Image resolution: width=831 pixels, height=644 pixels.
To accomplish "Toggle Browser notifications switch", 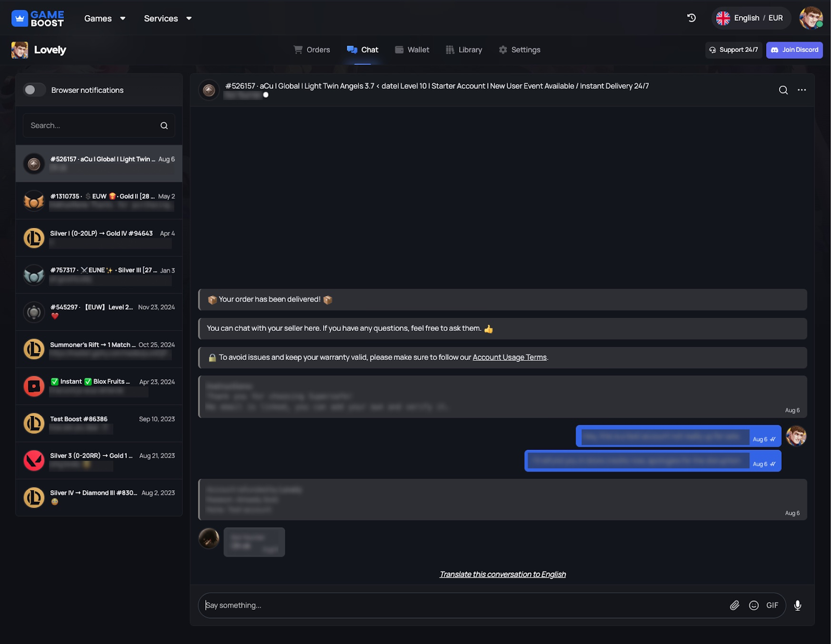I will pos(34,90).
